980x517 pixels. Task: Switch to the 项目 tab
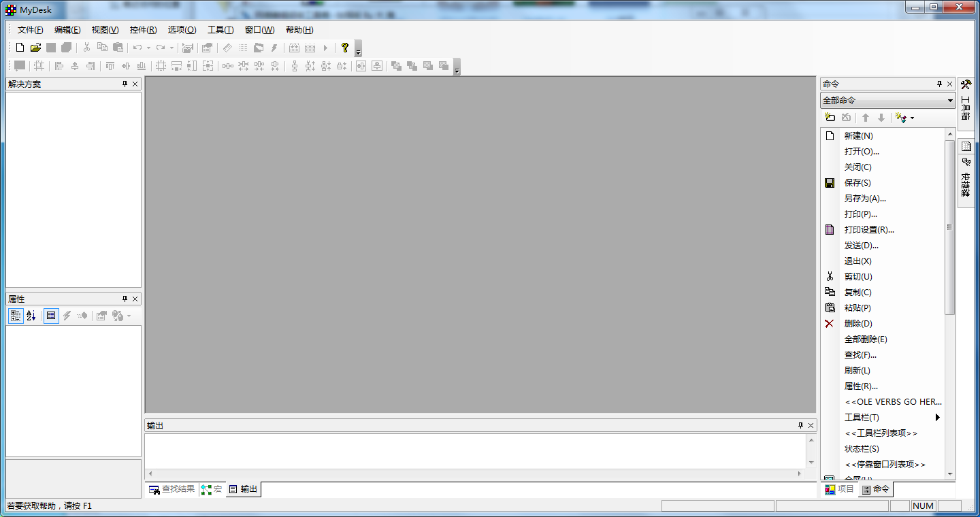[839, 489]
